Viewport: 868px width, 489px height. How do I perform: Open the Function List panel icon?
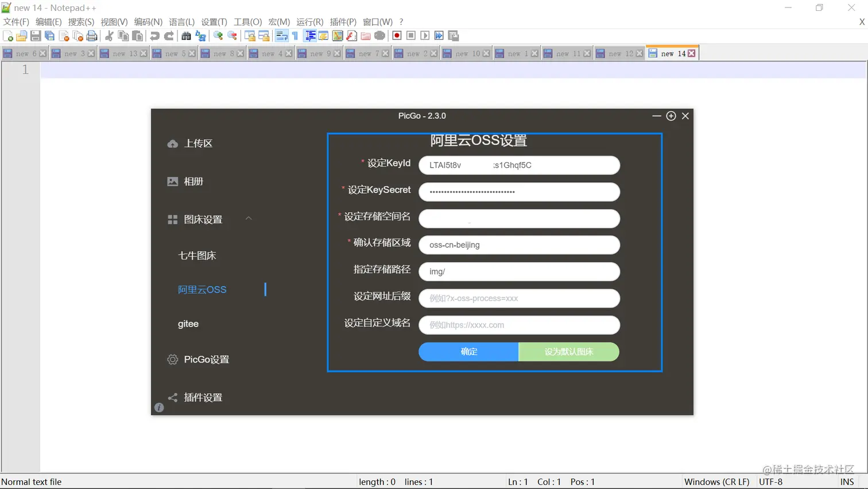point(351,36)
